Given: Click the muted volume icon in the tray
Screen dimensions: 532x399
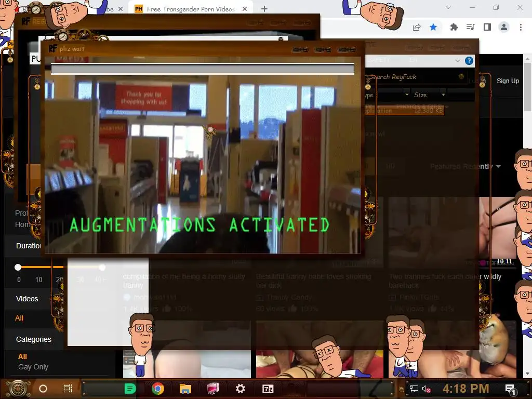Looking at the screenshot, I should click(426, 389).
